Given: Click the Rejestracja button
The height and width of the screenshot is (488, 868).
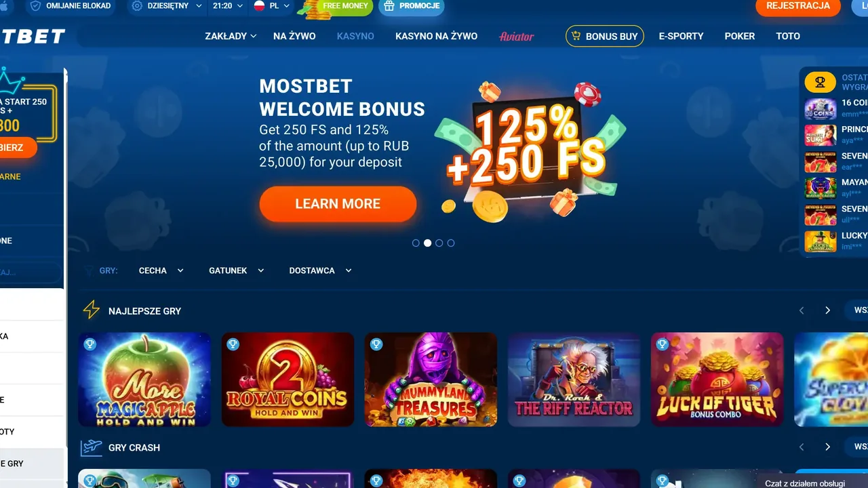Looking at the screenshot, I should coord(798,6).
